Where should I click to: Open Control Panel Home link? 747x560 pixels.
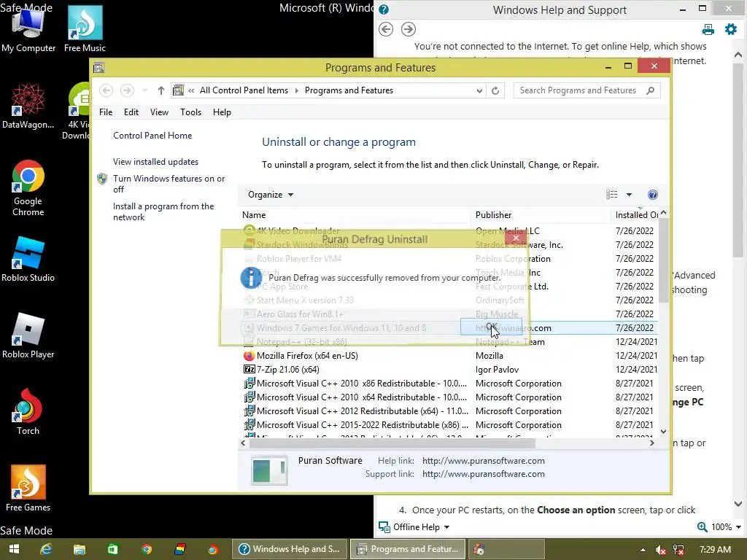152,136
